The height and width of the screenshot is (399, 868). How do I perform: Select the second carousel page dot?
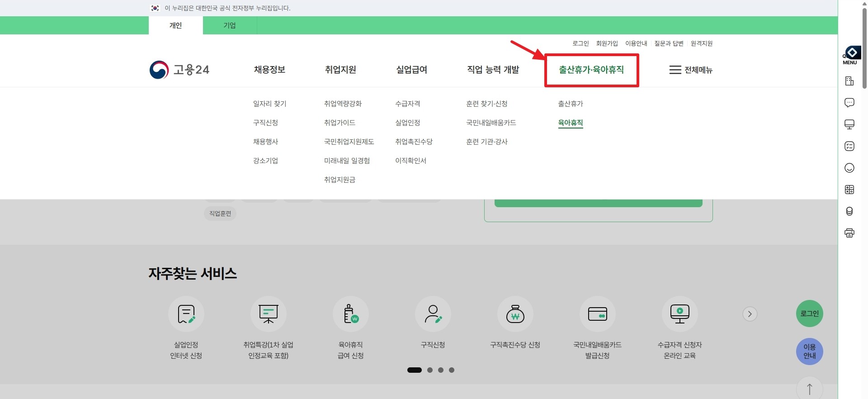[x=430, y=370]
